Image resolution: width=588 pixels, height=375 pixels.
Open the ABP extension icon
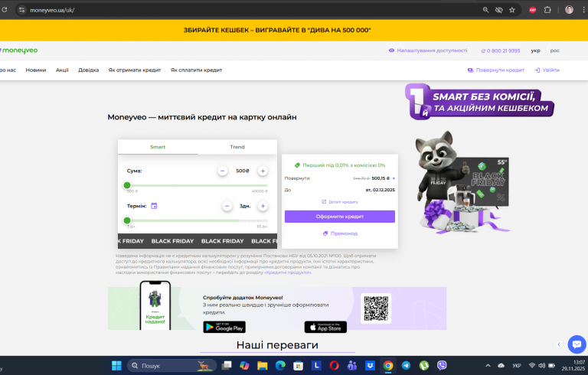click(x=533, y=10)
